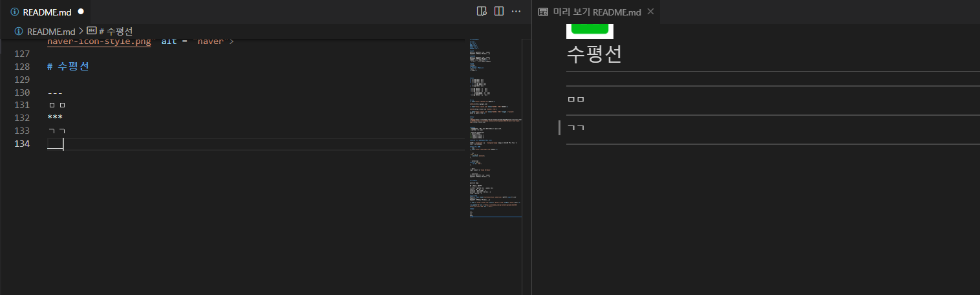
Task: Click the 수평선 heading in the preview
Action: 594,54
